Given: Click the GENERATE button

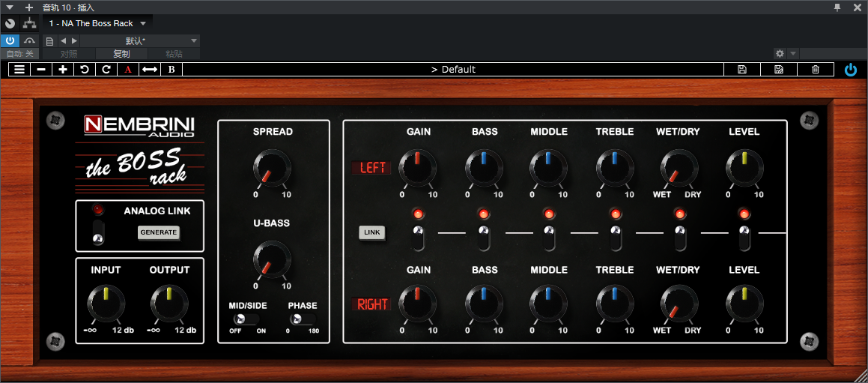Looking at the screenshot, I should 159,232.
